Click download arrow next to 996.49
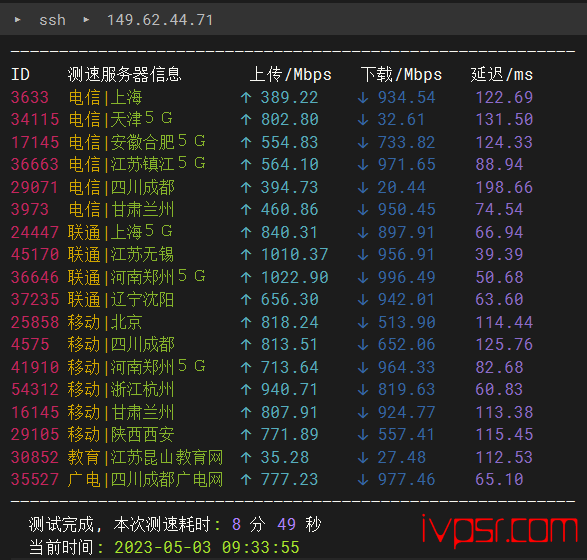Image resolution: width=587 pixels, height=560 pixels. pos(363,277)
